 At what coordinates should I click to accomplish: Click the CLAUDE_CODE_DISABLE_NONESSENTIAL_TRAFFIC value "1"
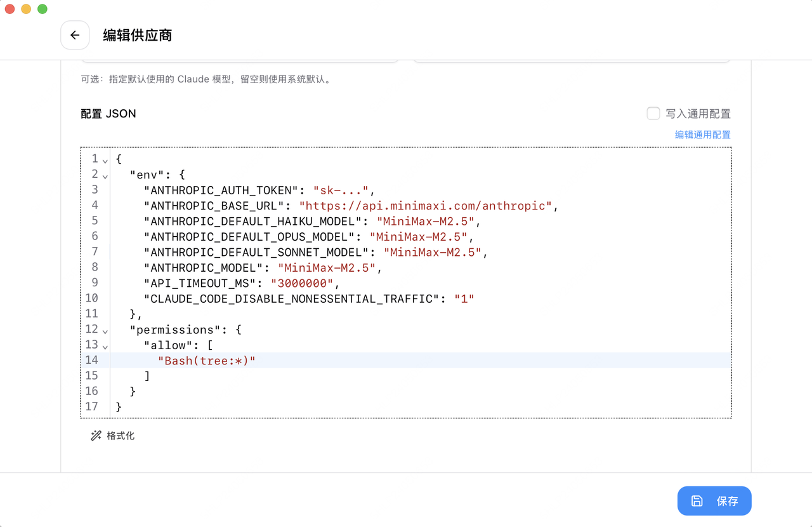point(464,298)
